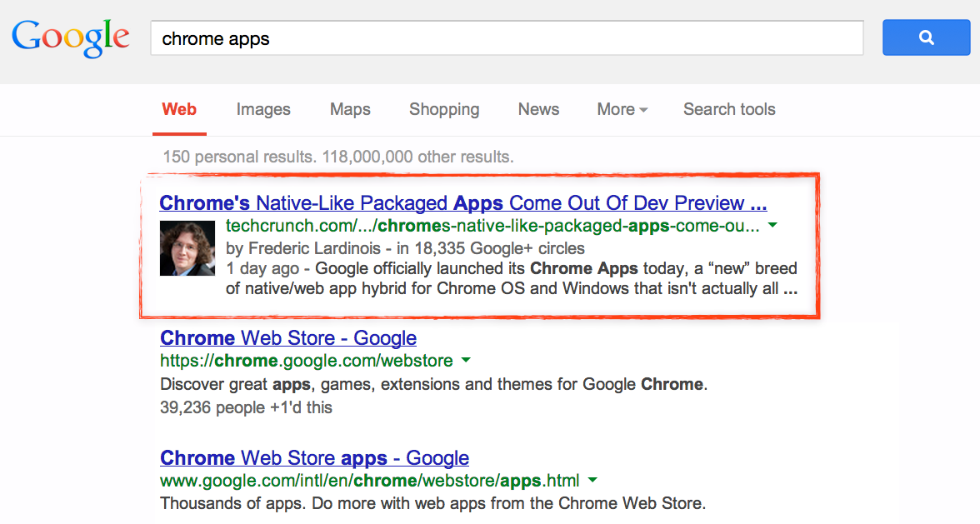This screenshot has height=524, width=980.
Task: Select the Web tab
Action: [179, 109]
